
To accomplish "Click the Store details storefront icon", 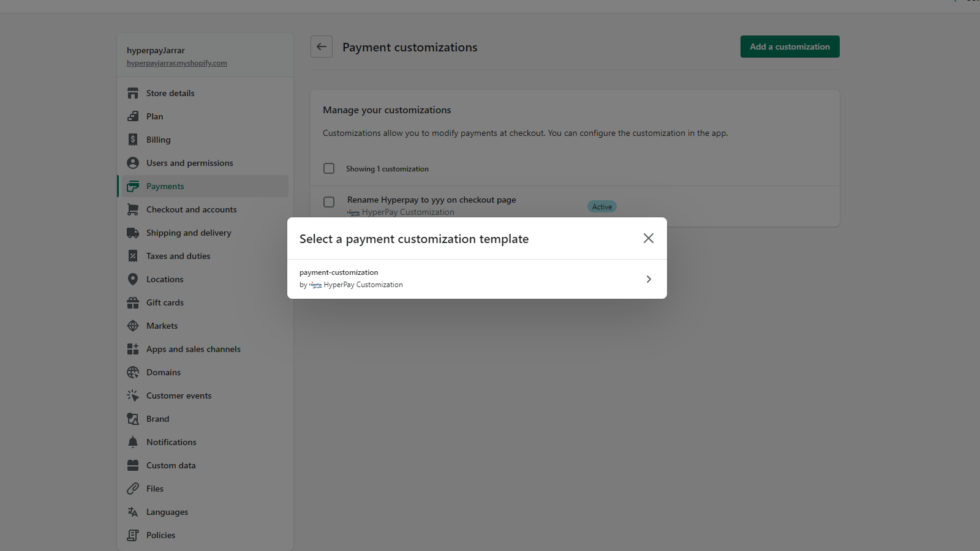I will coord(133,93).
